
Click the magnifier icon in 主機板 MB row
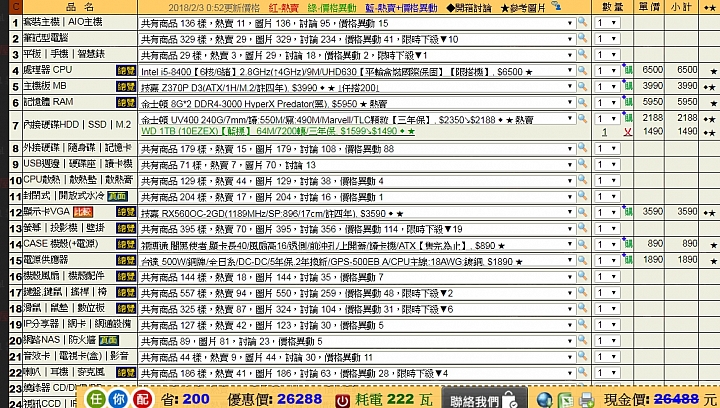click(x=582, y=86)
